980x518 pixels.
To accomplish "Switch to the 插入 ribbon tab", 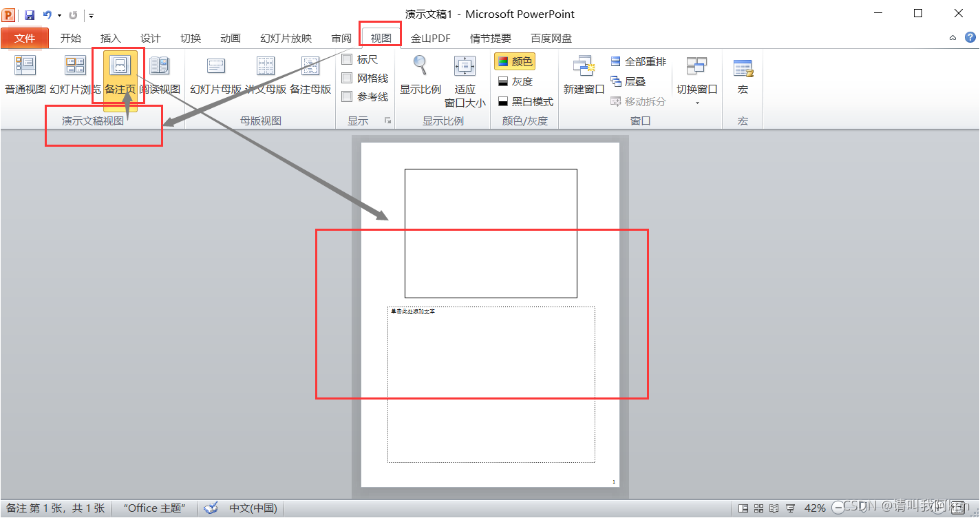I will pos(110,39).
